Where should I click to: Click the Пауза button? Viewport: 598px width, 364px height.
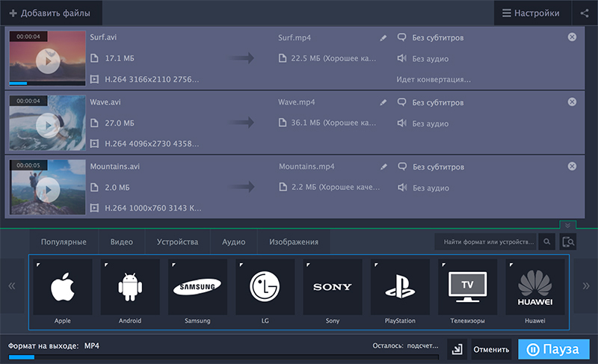(554, 349)
